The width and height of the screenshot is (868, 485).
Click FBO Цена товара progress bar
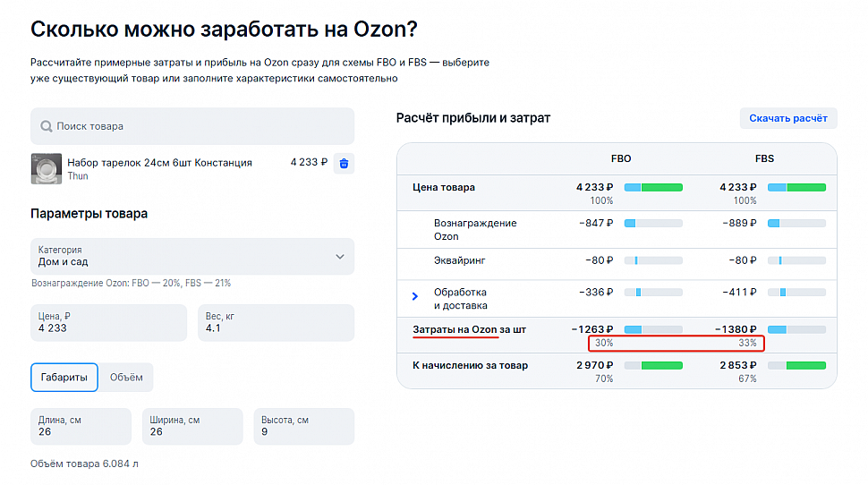653,188
